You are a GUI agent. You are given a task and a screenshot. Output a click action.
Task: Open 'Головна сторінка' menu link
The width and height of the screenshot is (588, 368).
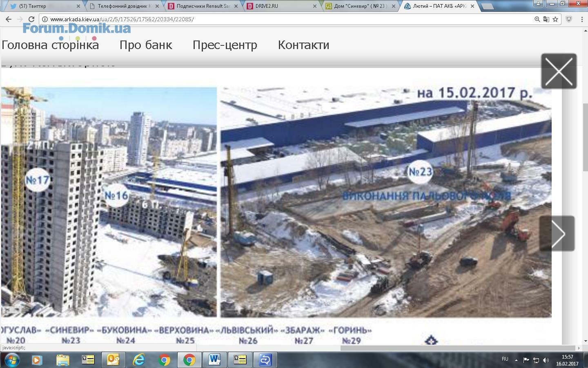click(x=50, y=45)
